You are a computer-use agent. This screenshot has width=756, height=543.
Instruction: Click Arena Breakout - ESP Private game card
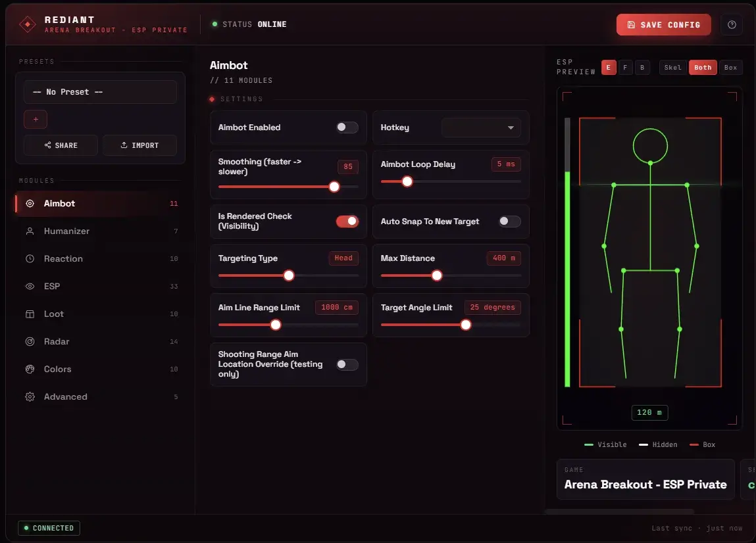pos(645,479)
